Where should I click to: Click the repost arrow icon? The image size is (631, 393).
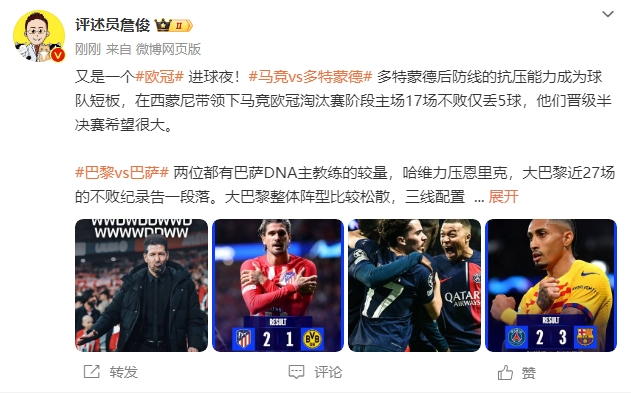pos(91,372)
